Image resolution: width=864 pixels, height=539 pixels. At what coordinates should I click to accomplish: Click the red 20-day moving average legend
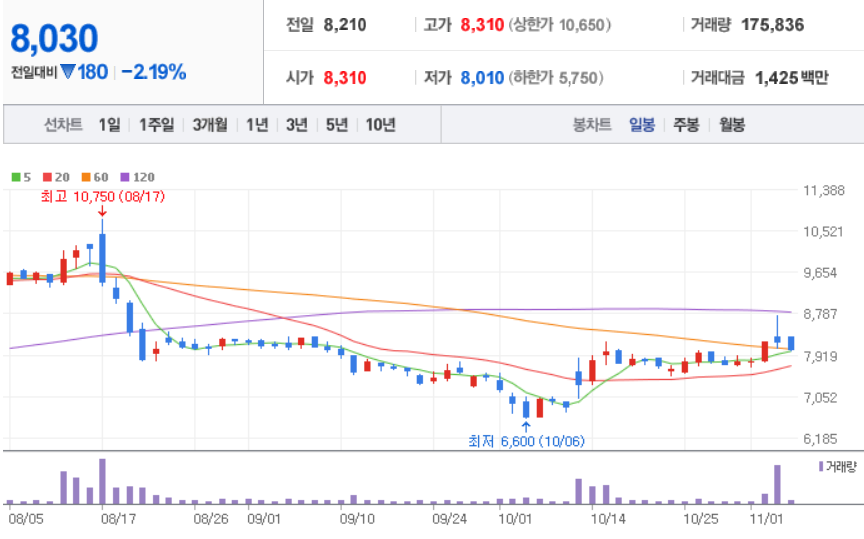56,177
